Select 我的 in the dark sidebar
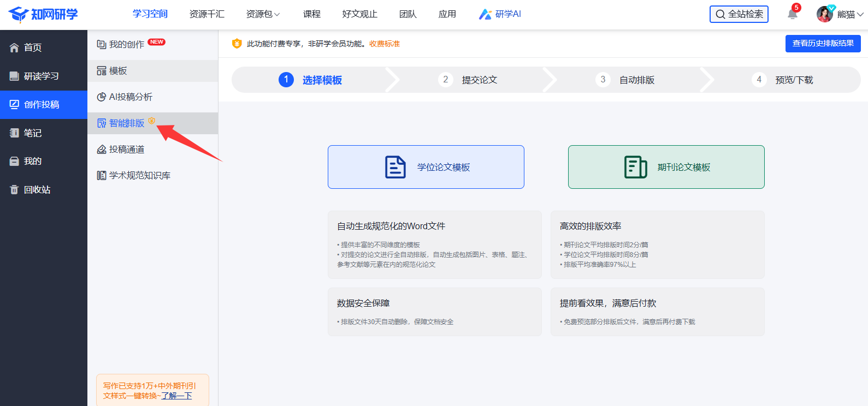Screen dimensions: 868x406 coord(32,161)
